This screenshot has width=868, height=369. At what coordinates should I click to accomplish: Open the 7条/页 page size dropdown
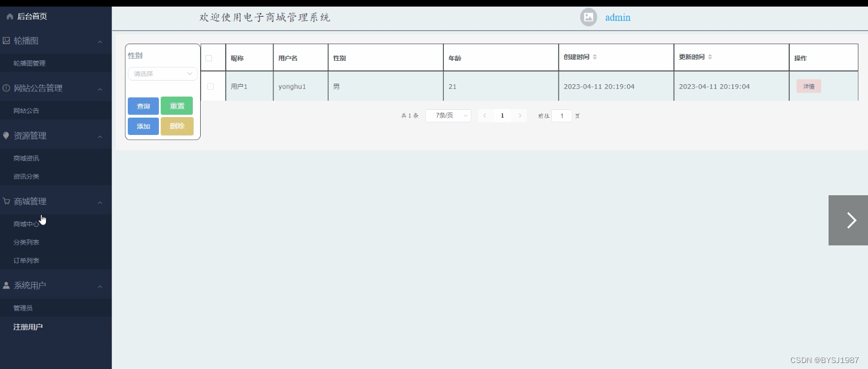(449, 116)
